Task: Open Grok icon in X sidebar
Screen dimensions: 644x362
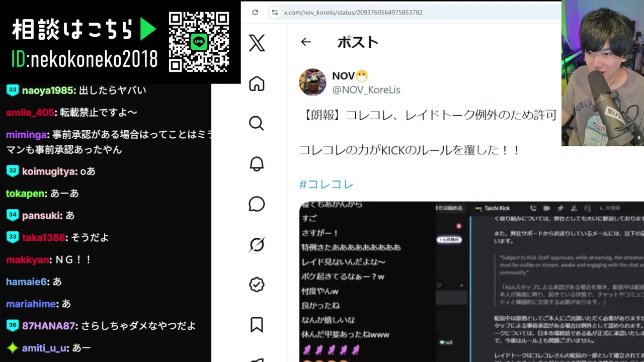Action: coord(257,244)
